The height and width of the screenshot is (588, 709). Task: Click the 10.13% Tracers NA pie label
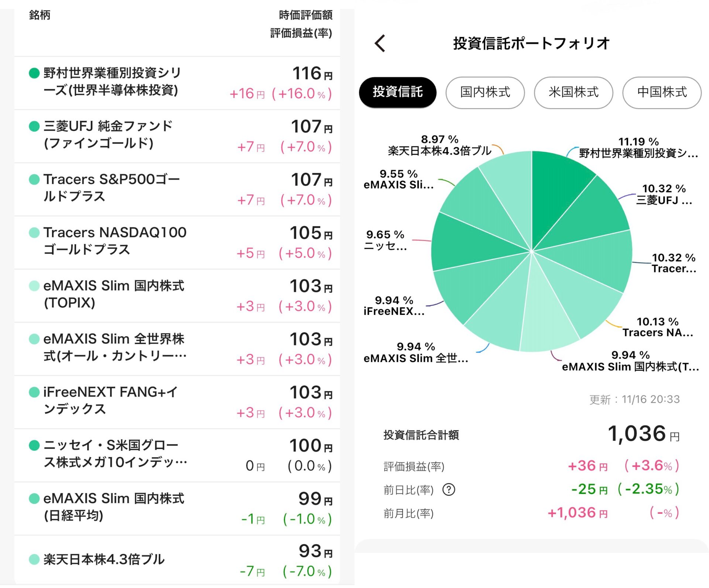point(657,327)
